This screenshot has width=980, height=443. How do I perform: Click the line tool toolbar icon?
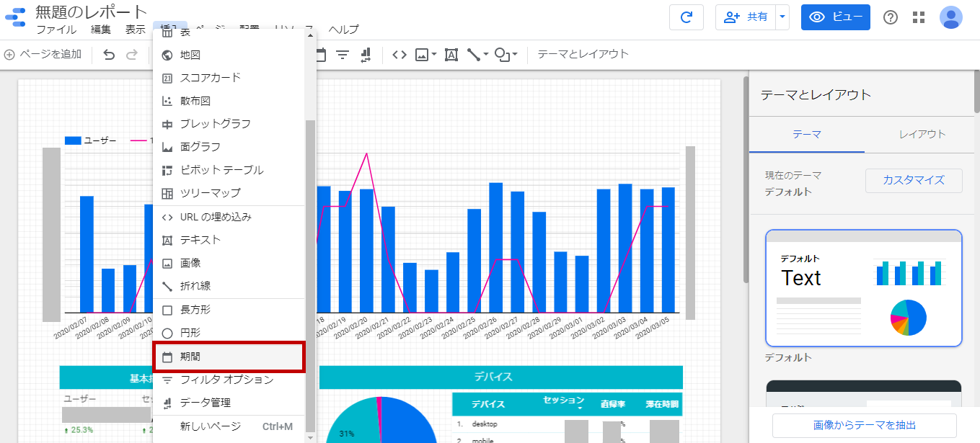point(474,54)
